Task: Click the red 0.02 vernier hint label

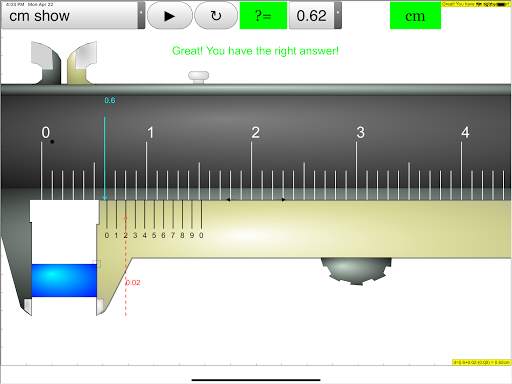Action: pos(133,283)
